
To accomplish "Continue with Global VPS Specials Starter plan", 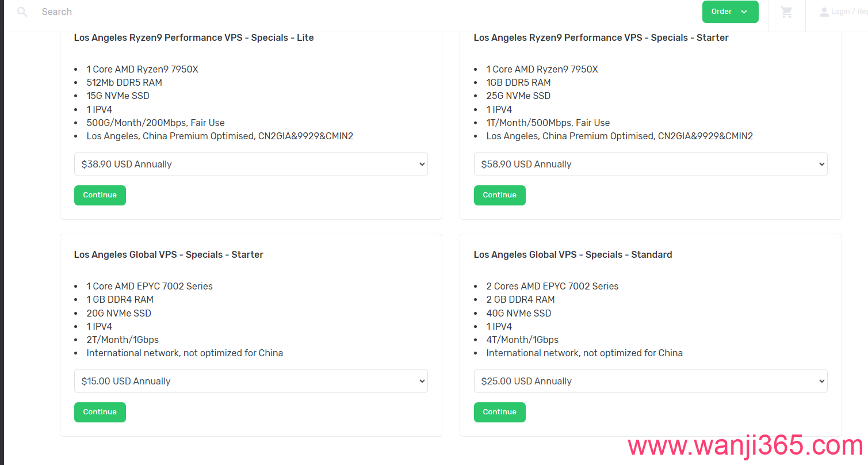I will pyautogui.click(x=100, y=412).
